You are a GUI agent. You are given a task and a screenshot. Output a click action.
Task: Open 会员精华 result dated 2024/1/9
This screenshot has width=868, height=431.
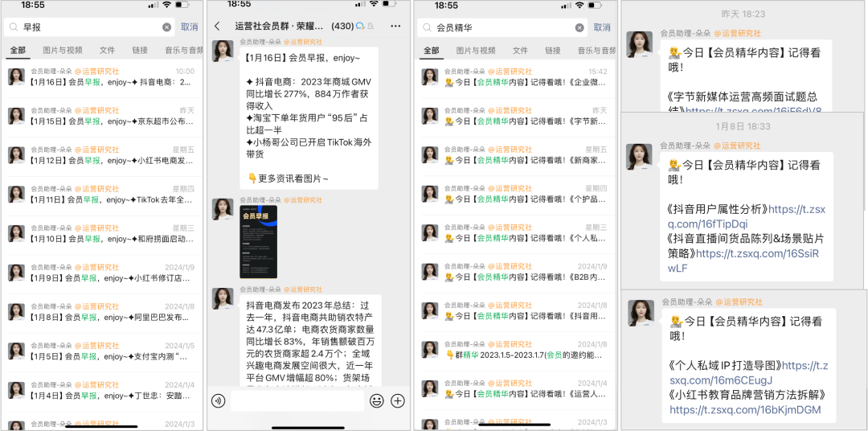(x=515, y=273)
